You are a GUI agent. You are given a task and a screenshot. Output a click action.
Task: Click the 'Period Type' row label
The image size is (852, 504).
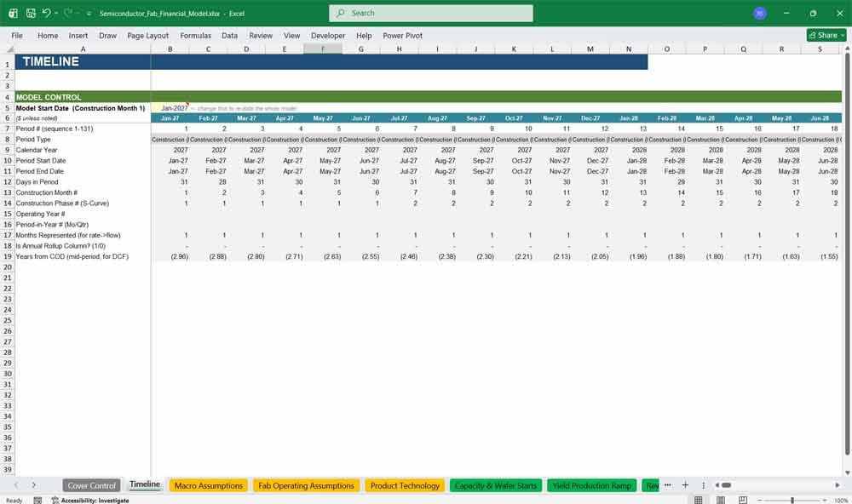(x=33, y=140)
